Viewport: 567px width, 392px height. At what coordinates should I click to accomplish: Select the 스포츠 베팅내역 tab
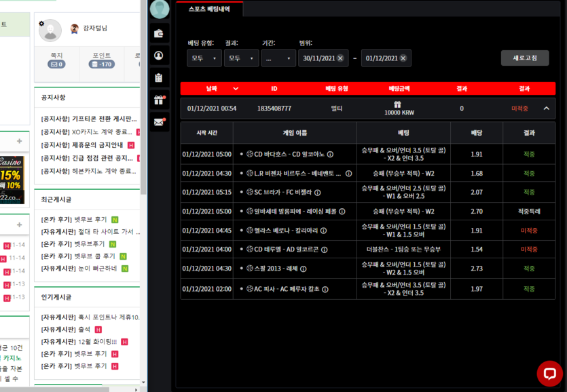click(x=209, y=9)
